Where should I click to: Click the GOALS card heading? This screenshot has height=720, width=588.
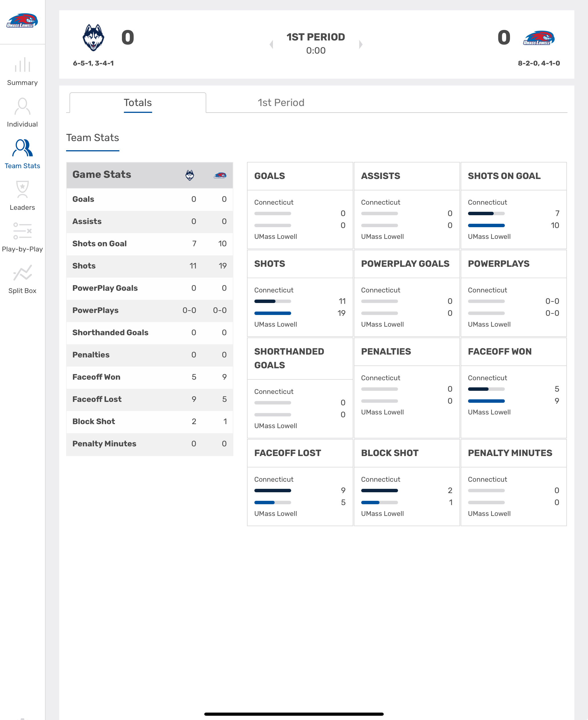click(269, 176)
